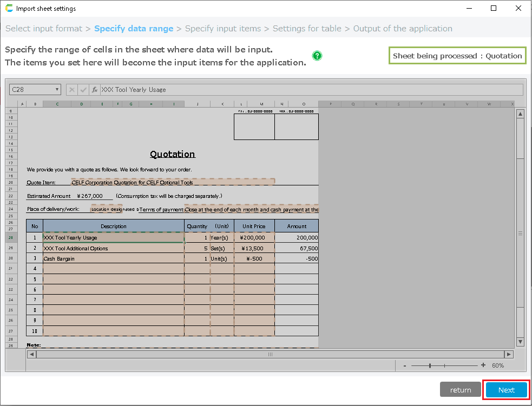Screen dimensions: 532x406
Task: Click the zoom out minus icon
Action: (405, 365)
